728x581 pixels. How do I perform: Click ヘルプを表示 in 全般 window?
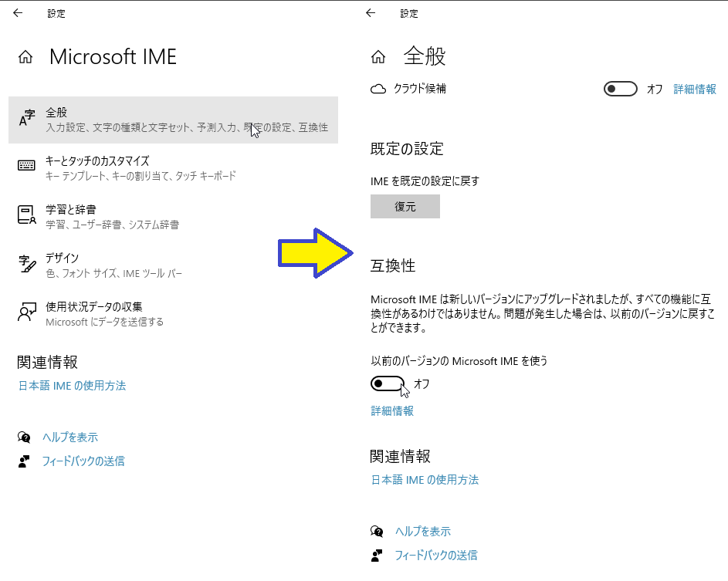click(x=423, y=532)
